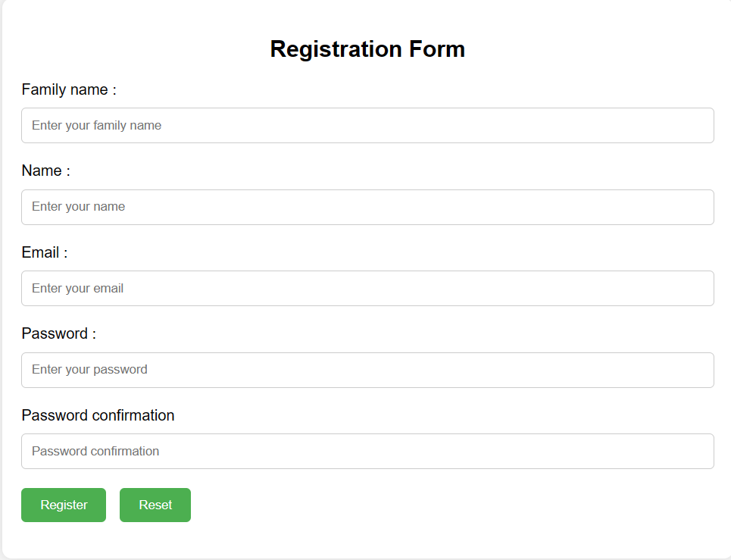
Task: Click the 'Family name :' label
Action: tap(69, 89)
